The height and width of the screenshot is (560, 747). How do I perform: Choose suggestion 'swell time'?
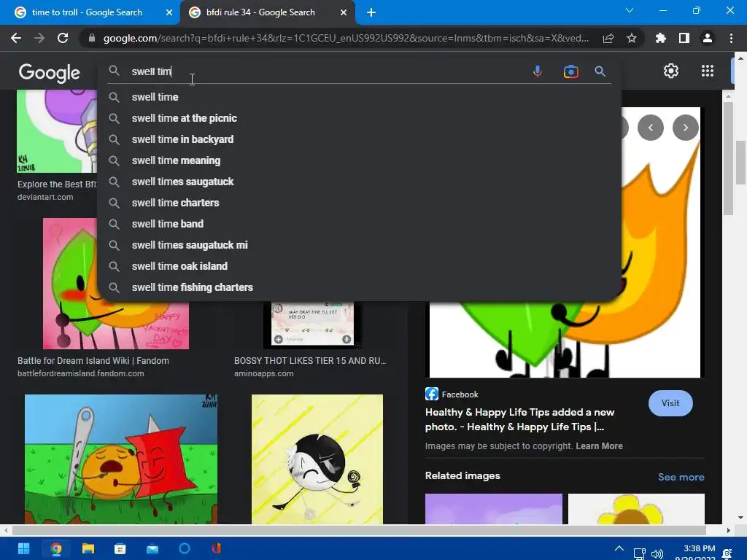pyautogui.click(x=359, y=97)
